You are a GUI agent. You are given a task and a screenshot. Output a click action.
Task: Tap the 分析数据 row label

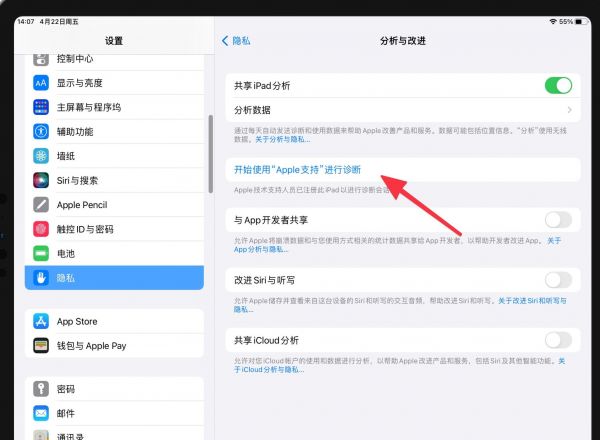click(252, 110)
